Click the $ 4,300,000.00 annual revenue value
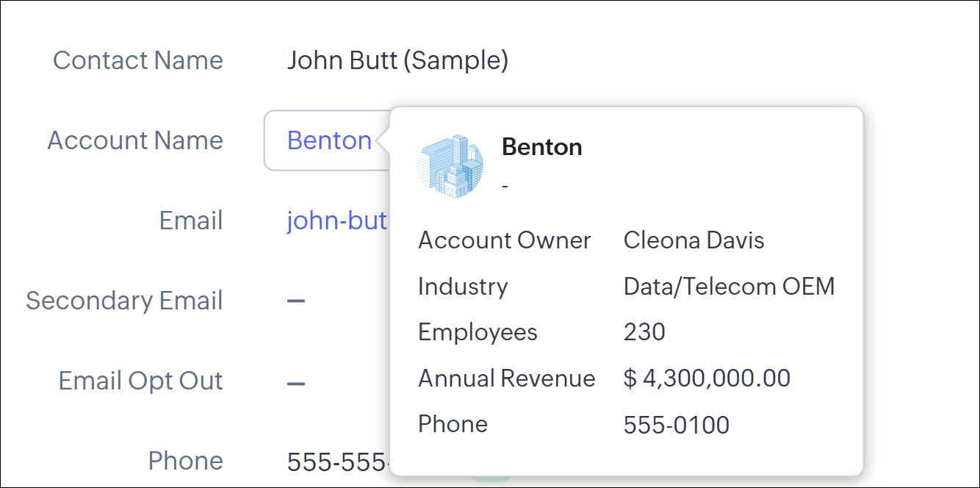This screenshot has height=488, width=980. point(707,378)
